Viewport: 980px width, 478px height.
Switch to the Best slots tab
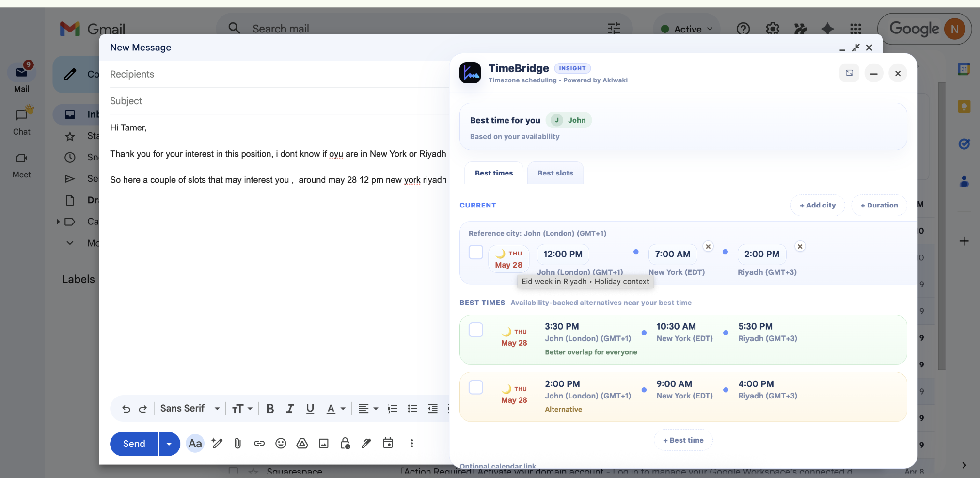(x=555, y=173)
